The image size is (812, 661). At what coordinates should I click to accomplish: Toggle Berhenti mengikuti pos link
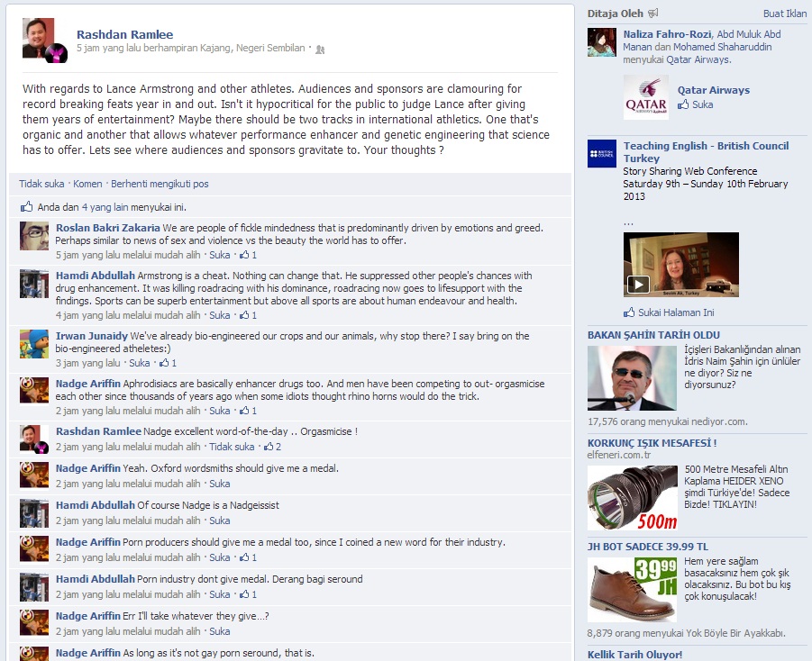160,184
